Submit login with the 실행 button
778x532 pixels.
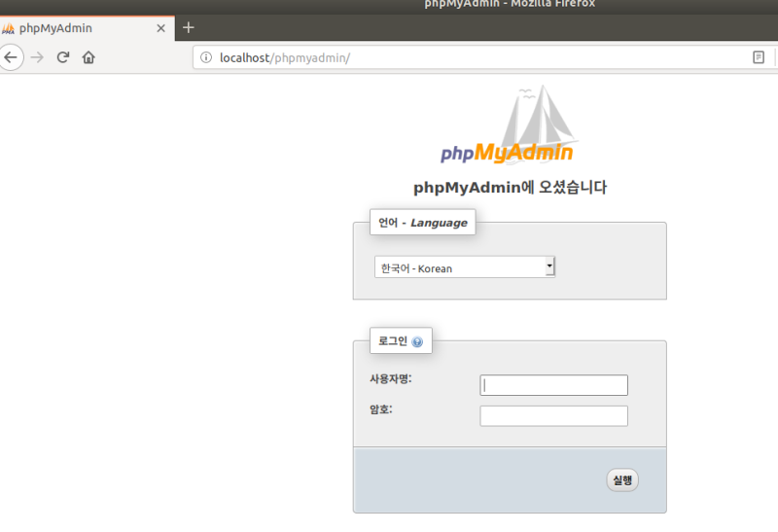(622, 479)
